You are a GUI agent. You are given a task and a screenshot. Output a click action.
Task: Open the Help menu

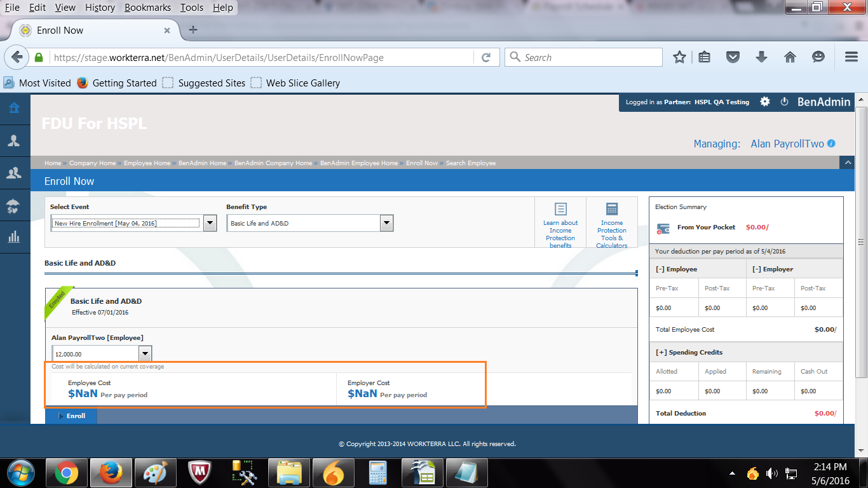click(222, 8)
